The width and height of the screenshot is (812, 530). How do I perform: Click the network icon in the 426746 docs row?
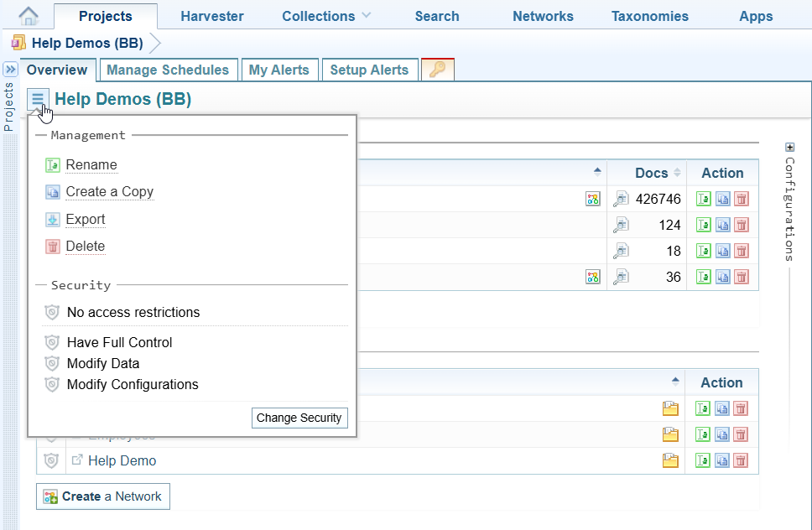(x=593, y=199)
